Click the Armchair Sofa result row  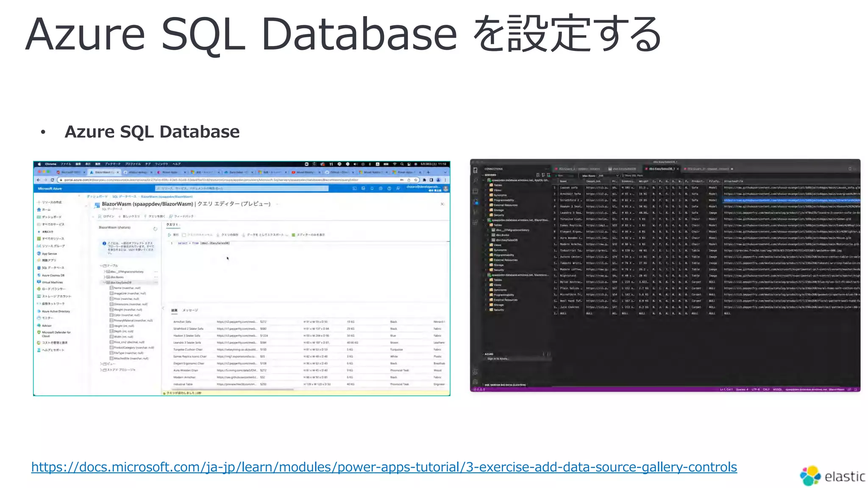point(309,322)
